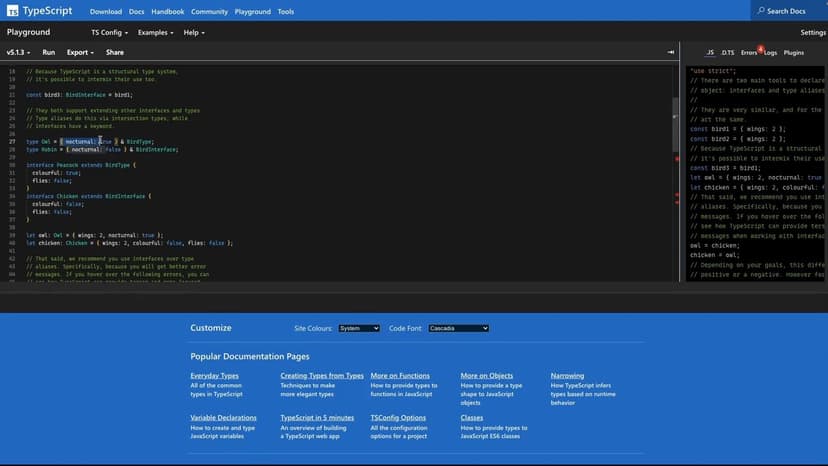Image resolution: width=828 pixels, height=466 pixels.
Task: Click the editor vertical scrollbar thumb
Action: (x=675, y=125)
